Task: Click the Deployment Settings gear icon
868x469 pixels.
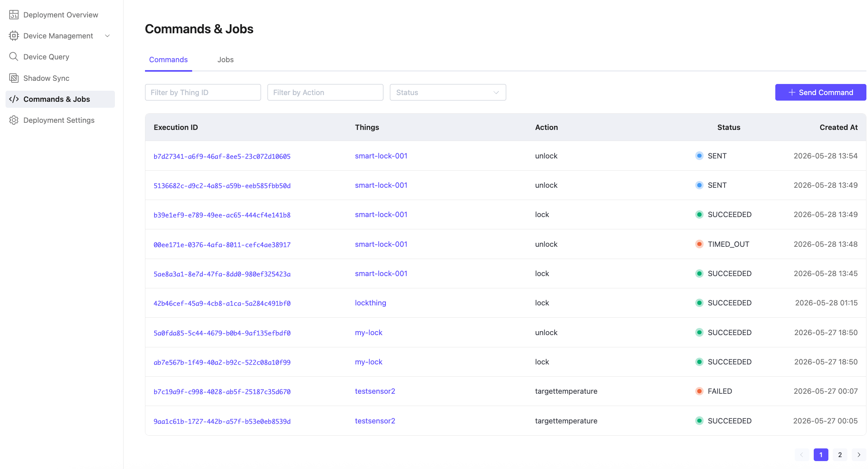Action: 14,120
